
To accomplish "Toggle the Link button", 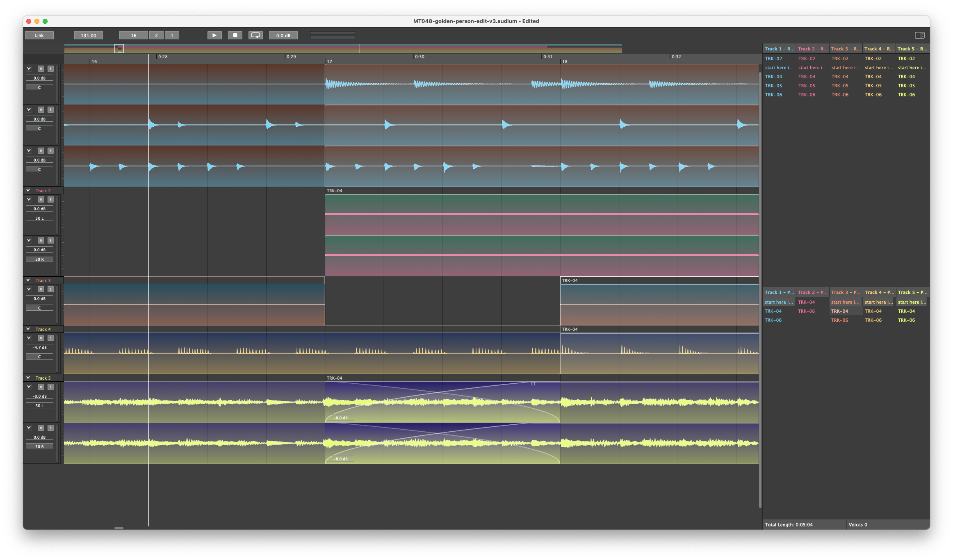I will coord(39,35).
